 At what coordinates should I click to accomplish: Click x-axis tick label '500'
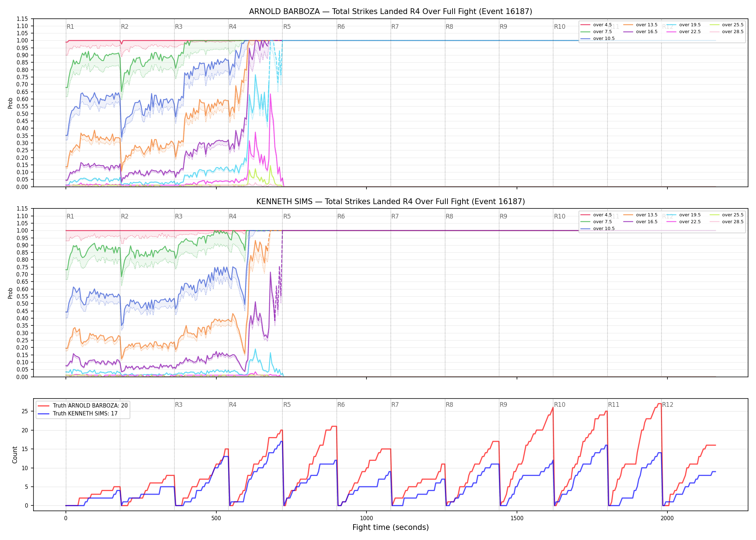(x=216, y=518)
